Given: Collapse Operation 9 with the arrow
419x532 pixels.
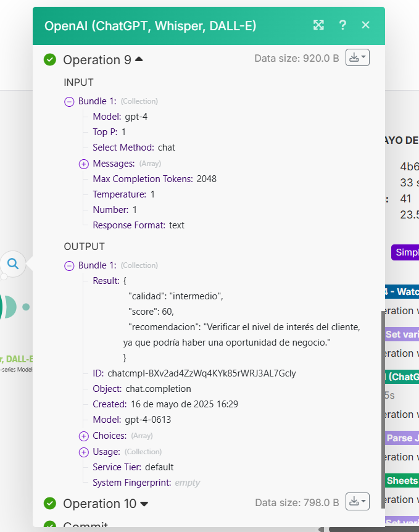Looking at the screenshot, I should click(139, 59).
